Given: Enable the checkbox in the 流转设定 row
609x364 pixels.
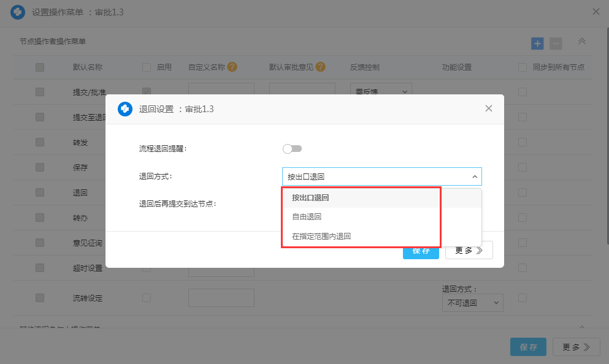Looking at the screenshot, I should point(147,298).
